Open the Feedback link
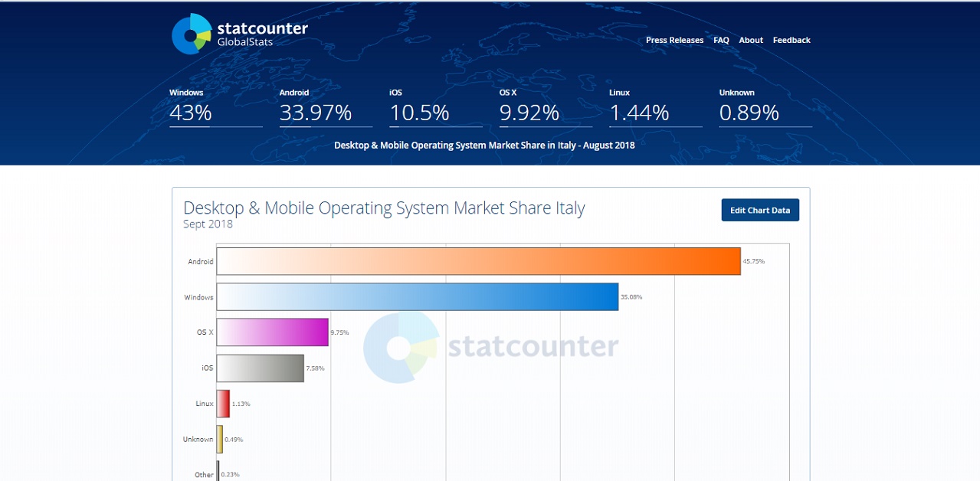This screenshot has height=481, width=980. [792, 41]
